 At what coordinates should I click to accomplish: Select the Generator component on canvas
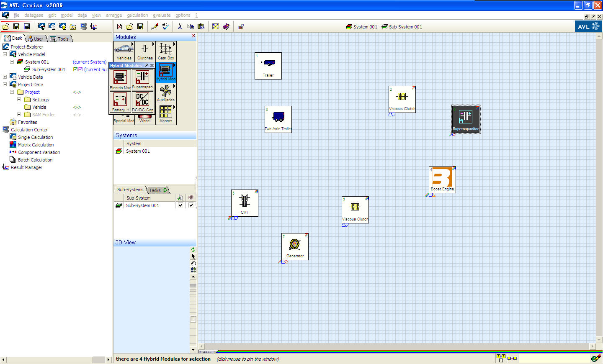point(295,246)
